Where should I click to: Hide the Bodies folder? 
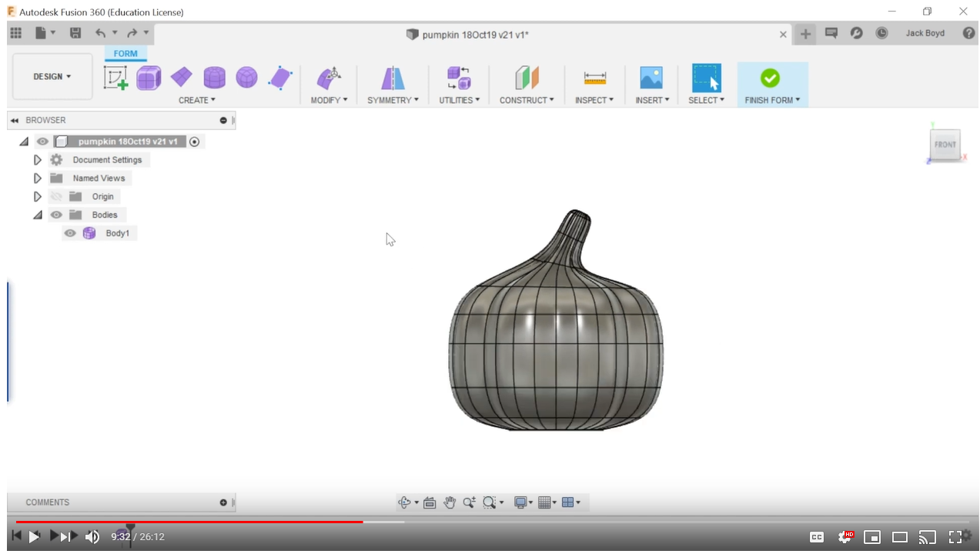tap(56, 215)
